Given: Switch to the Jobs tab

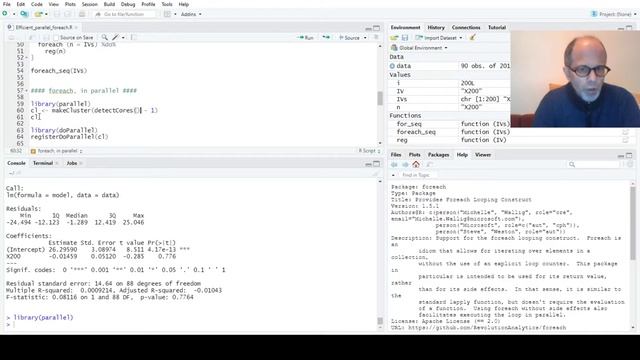Looking at the screenshot, I should (x=72, y=163).
